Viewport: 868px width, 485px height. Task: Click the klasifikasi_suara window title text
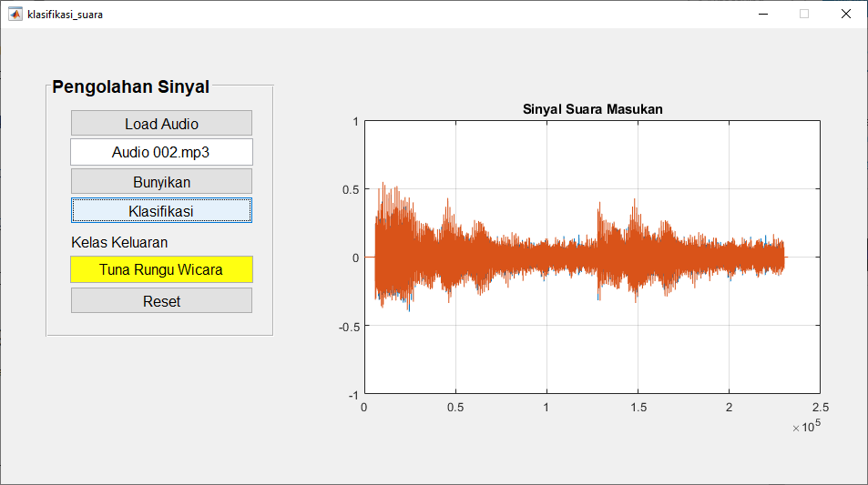[66, 14]
